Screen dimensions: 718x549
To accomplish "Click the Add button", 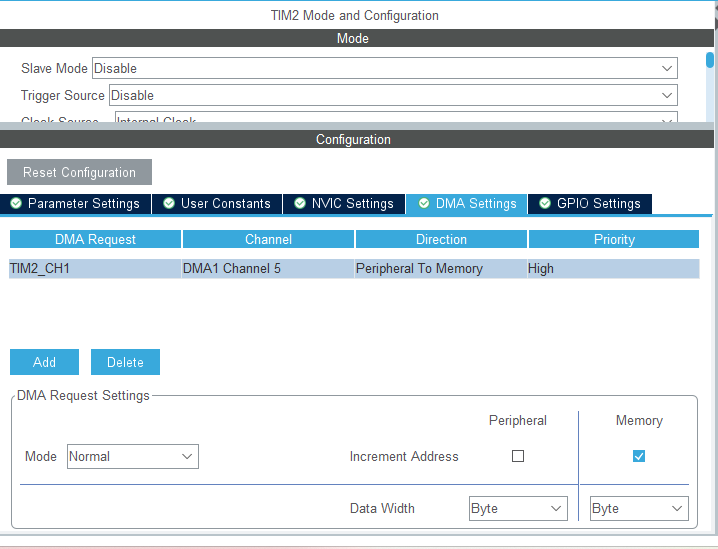I will click(x=44, y=362).
